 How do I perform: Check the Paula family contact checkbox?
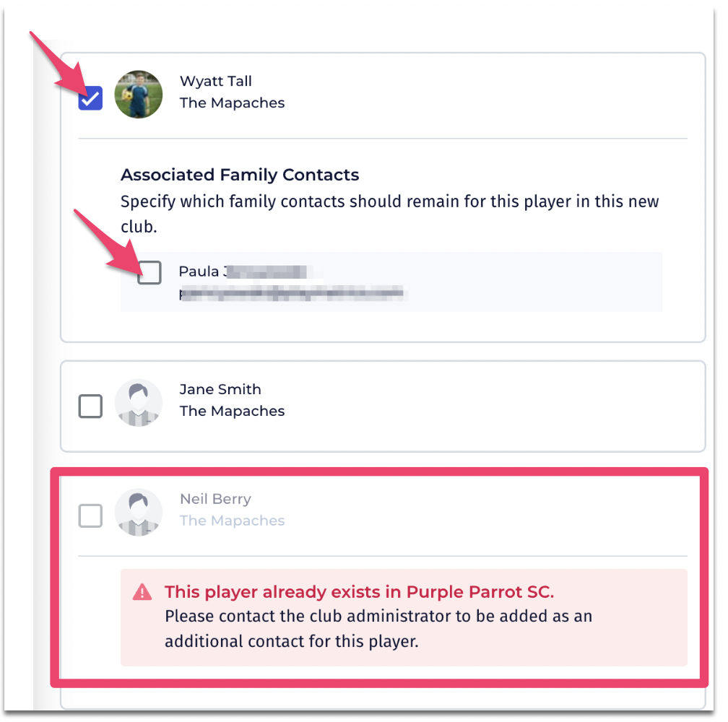coord(149,272)
